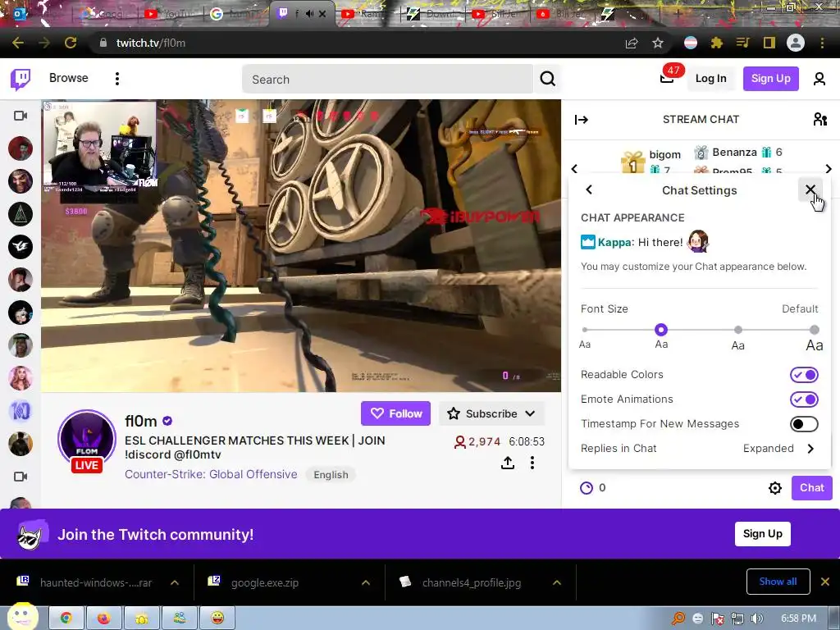The image size is (840, 630).
Task: Collapse the stream chat panel arrow
Action: [582, 120]
